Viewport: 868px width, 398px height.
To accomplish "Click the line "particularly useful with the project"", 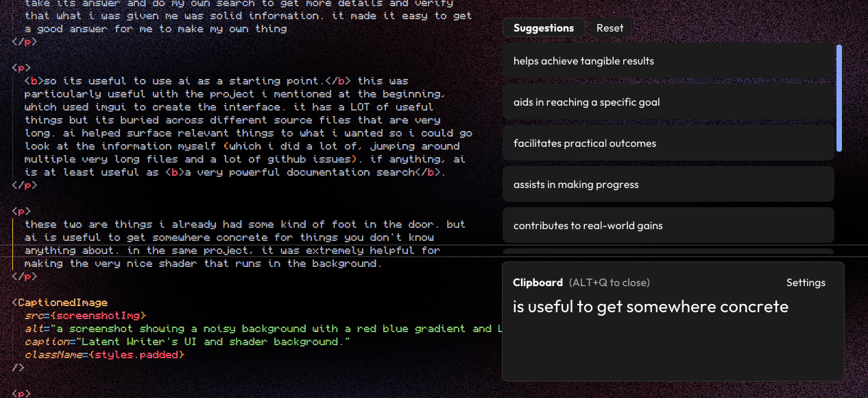I will (235, 94).
